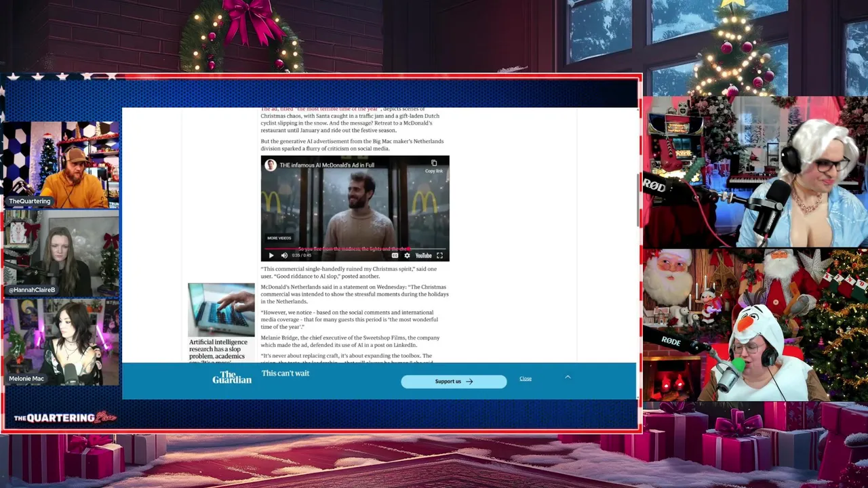Click the 'Support us' button
This screenshot has height=488, width=868.
click(454, 382)
